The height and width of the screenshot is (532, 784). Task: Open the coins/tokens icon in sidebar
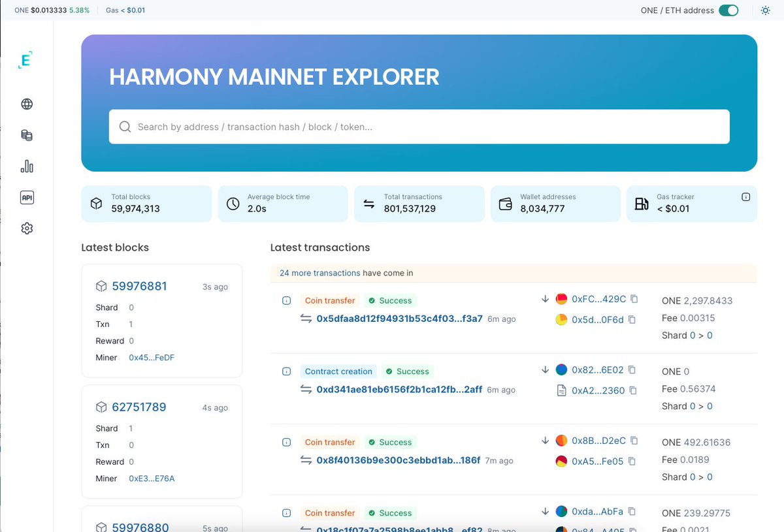(x=27, y=136)
